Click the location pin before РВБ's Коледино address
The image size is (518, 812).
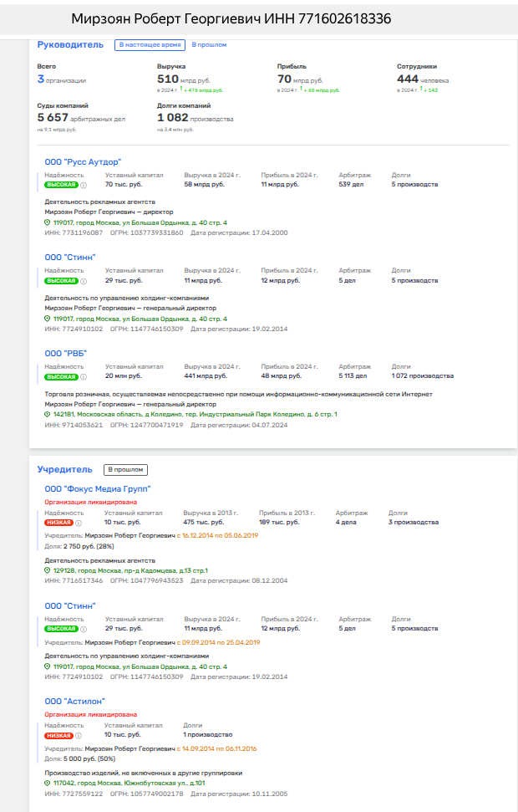point(48,414)
